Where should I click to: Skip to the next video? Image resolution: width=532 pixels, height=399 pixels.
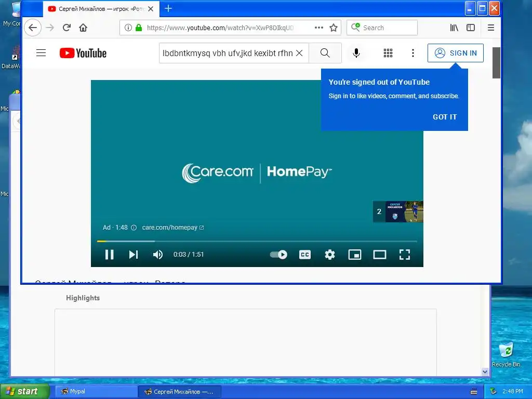pos(134,255)
